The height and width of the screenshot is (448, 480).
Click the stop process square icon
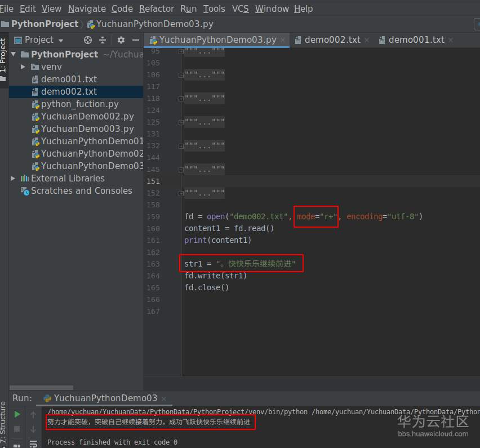pyautogui.click(x=17, y=429)
